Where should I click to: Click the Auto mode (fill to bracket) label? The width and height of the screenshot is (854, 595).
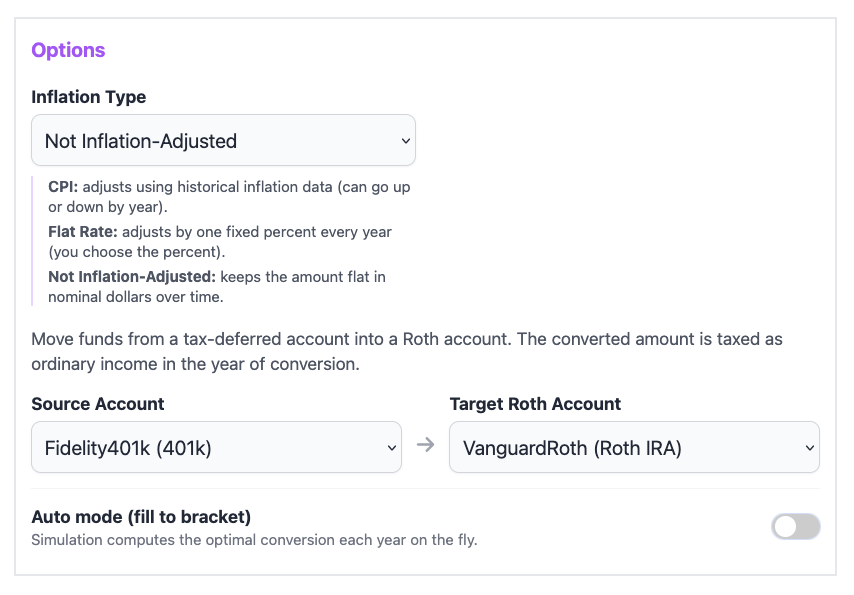(141, 517)
